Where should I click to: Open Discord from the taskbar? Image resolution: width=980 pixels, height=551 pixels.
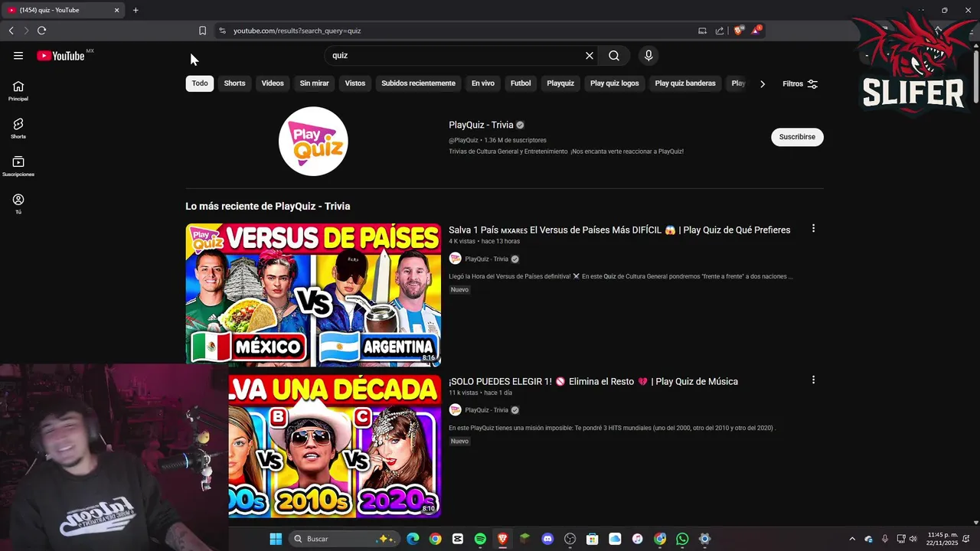[547, 539]
